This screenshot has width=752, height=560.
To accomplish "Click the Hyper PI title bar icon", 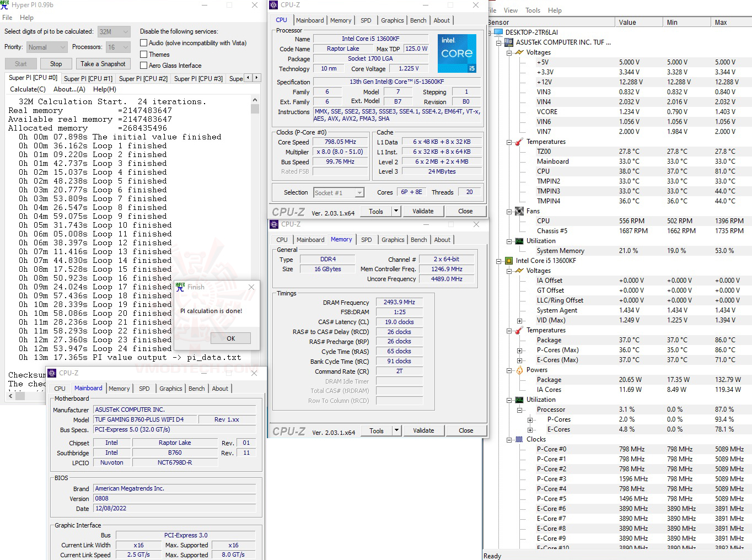I will point(5,5).
